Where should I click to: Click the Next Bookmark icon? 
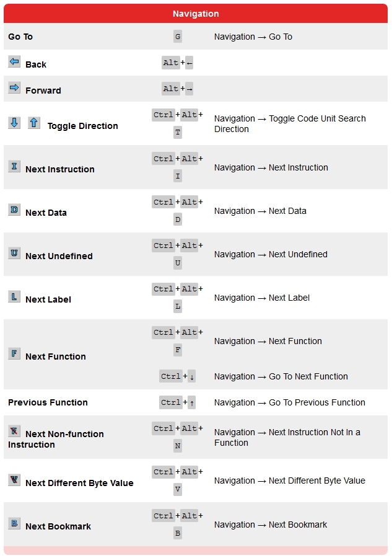coord(14,523)
